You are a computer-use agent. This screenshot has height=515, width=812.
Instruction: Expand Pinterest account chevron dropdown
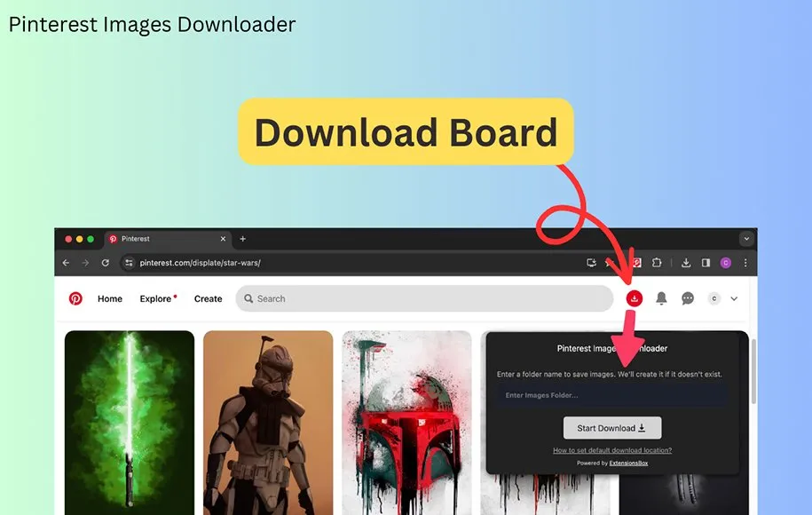[734, 299]
